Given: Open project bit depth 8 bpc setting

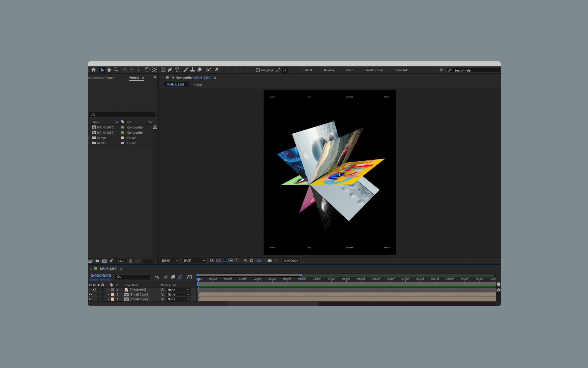Looking at the screenshot, I should pyautogui.click(x=121, y=261).
